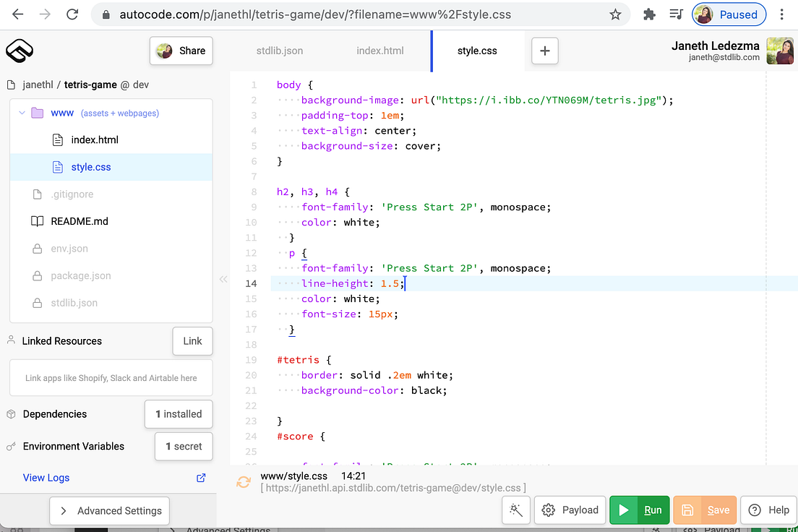Click the magic wand formatting icon
The image size is (798, 532).
[516, 510]
